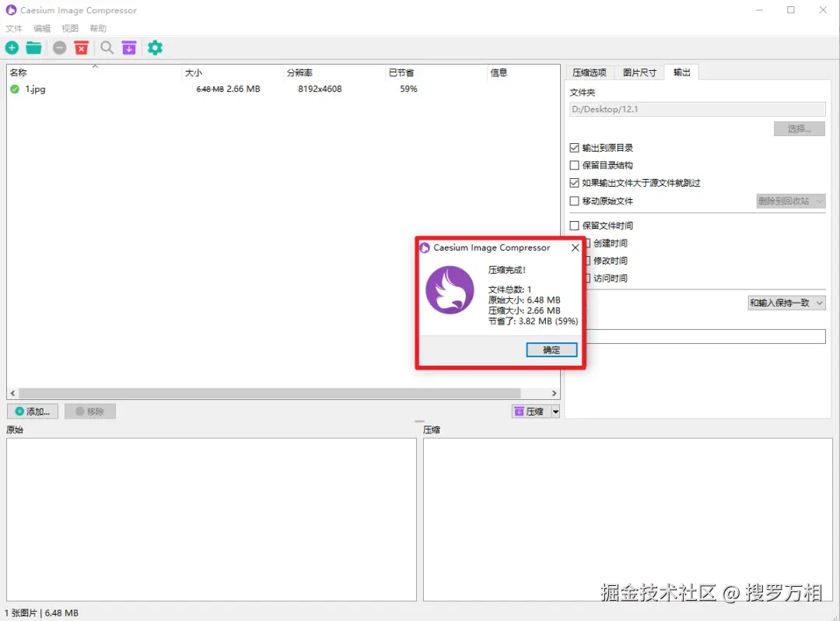Click the 添加... button
Image resolution: width=840 pixels, height=621 pixels.
[33, 412]
